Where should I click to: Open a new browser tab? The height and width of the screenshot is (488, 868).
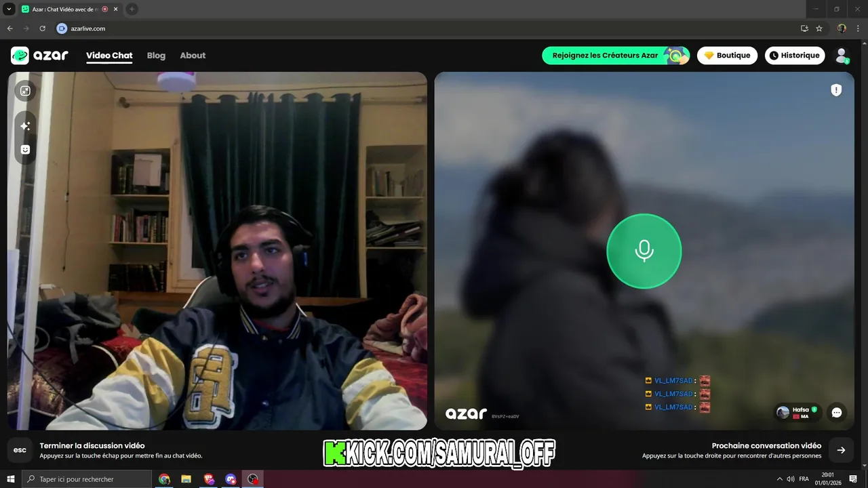132,9
